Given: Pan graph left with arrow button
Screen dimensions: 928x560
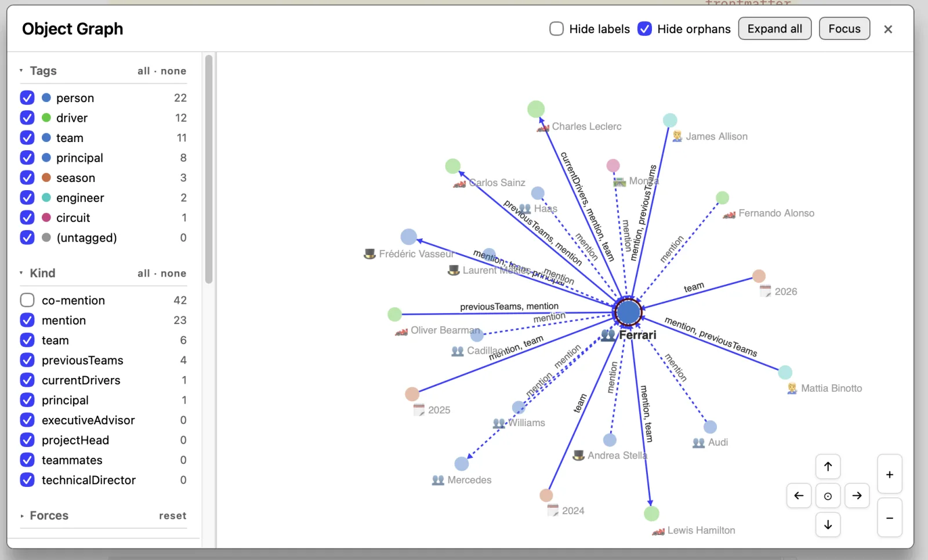Looking at the screenshot, I should tap(799, 496).
